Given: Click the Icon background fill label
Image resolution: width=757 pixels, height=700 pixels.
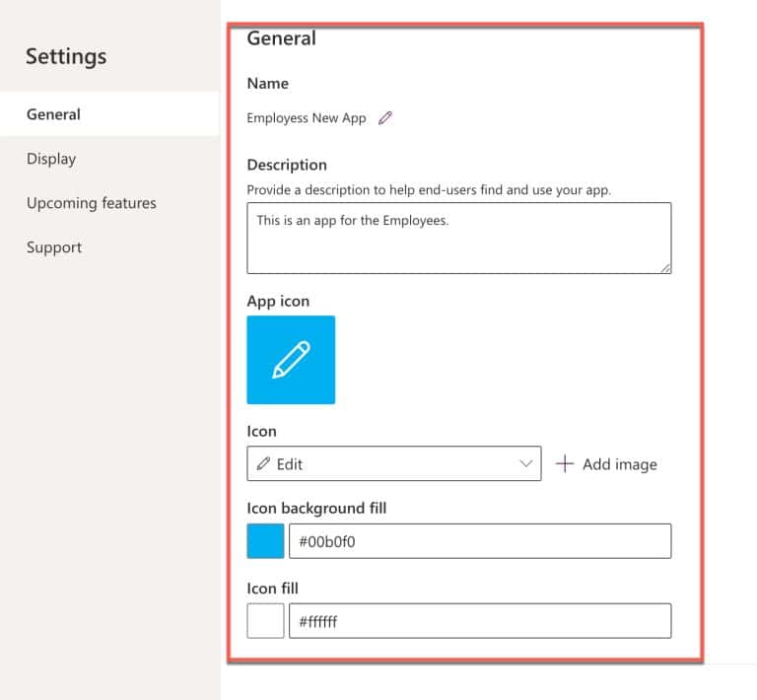Looking at the screenshot, I should (316, 508).
